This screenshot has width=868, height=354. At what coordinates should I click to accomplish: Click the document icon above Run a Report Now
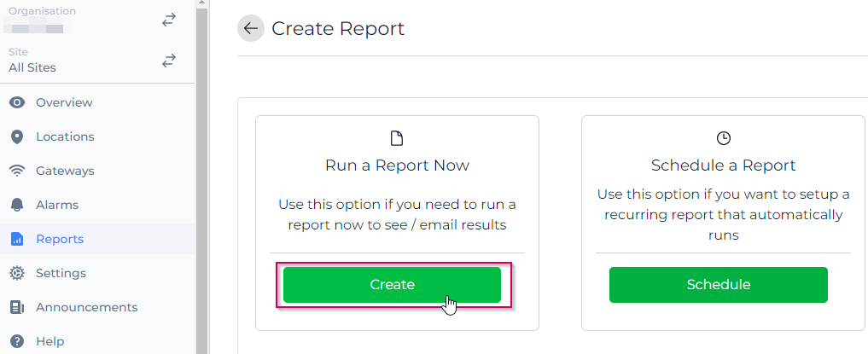click(x=397, y=138)
